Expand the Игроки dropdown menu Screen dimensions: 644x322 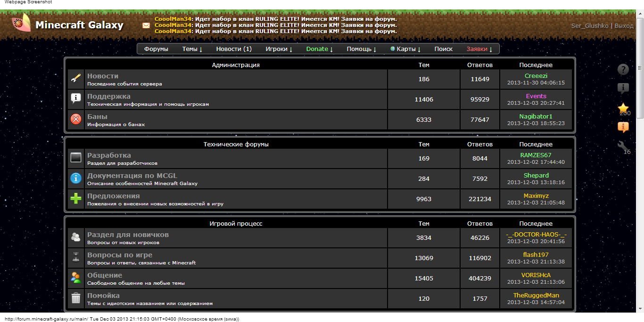(x=279, y=49)
